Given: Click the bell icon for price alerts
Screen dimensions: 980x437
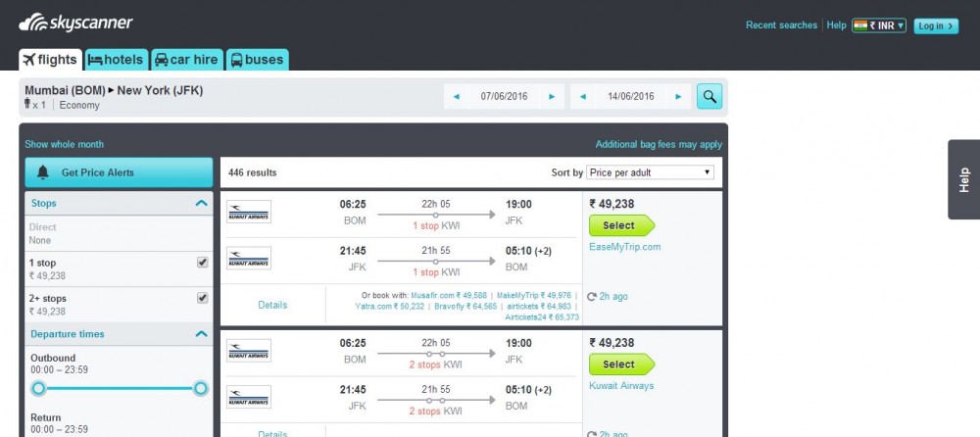Looking at the screenshot, I should 42,172.
